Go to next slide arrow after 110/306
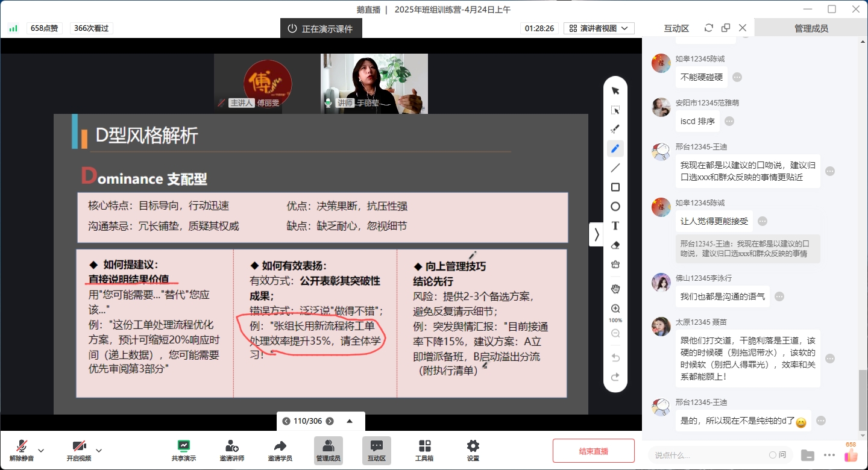The image size is (868, 470). tap(330, 421)
